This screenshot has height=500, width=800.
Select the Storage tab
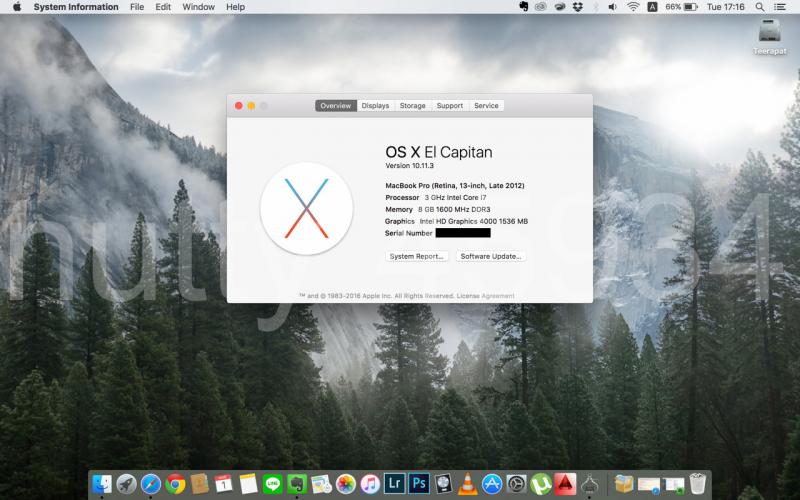pos(412,106)
